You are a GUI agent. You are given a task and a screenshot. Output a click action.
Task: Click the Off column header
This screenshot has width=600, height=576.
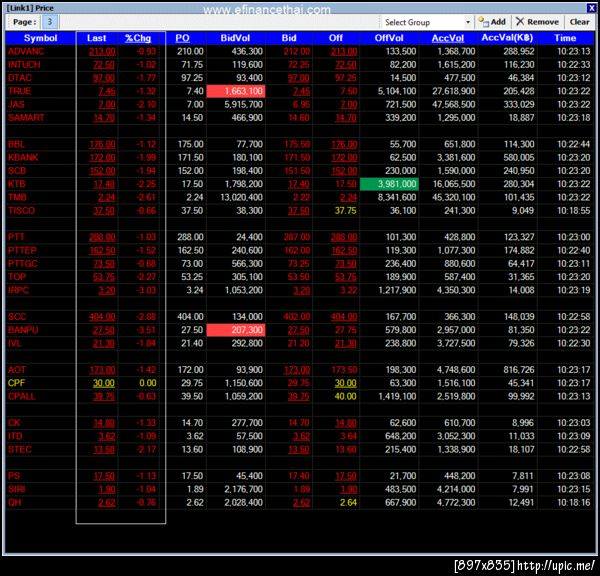[336, 38]
